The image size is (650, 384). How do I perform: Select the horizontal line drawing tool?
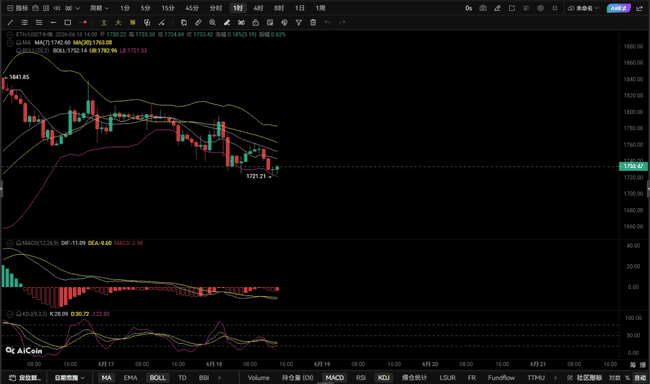53,22
